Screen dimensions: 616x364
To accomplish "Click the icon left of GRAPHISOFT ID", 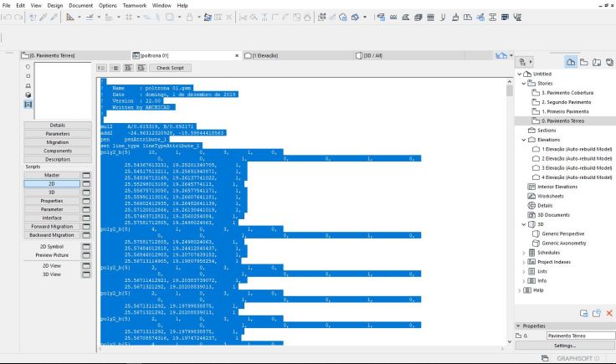I will 545,358.
